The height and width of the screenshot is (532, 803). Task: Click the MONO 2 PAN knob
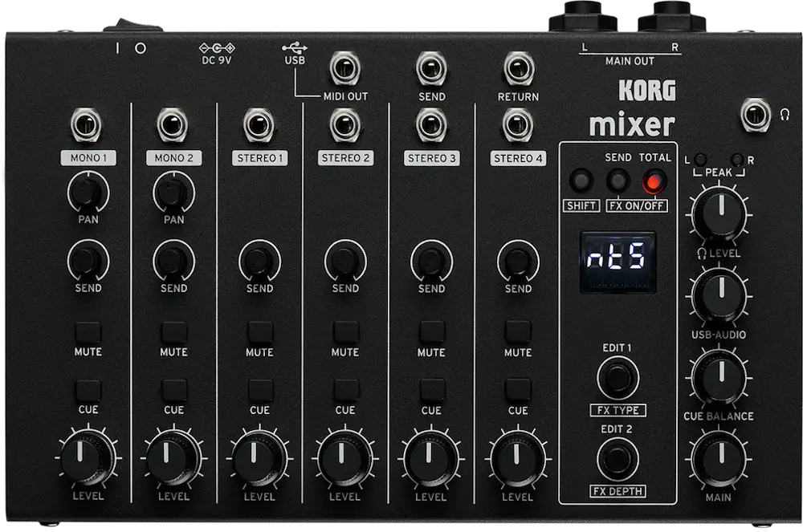pos(174,193)
